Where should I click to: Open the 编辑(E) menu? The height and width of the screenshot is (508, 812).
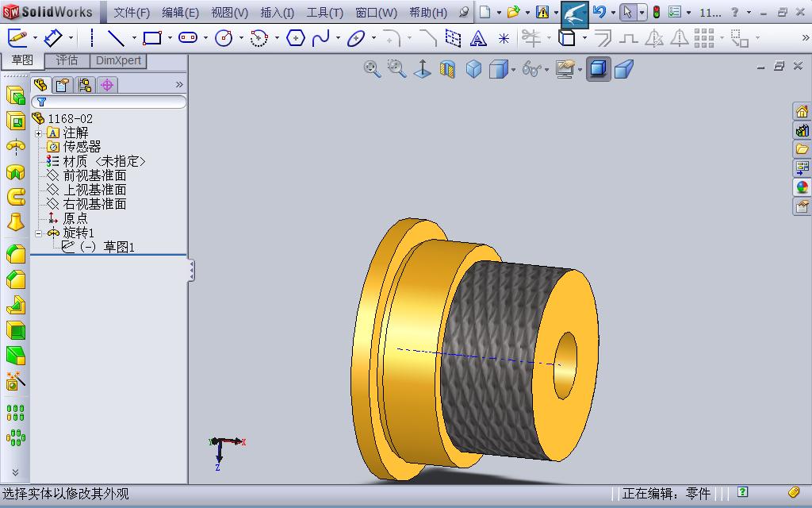click(x=180, y=13)
